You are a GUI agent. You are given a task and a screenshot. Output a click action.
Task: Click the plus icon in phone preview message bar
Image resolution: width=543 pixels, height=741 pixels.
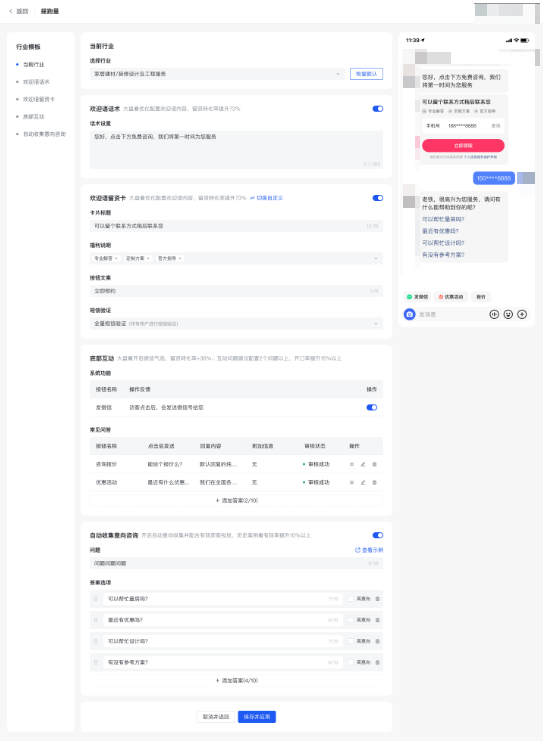point(522,314)
